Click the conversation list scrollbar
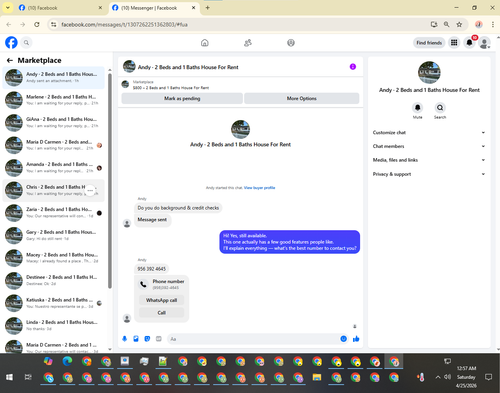Screen dimensions: 500x393 [110, 182]
